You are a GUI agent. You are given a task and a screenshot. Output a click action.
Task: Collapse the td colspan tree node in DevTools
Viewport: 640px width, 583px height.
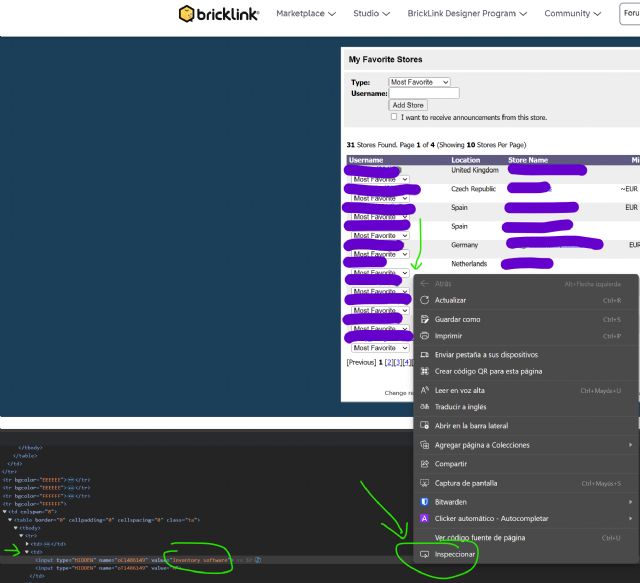(x=5, y=511)
